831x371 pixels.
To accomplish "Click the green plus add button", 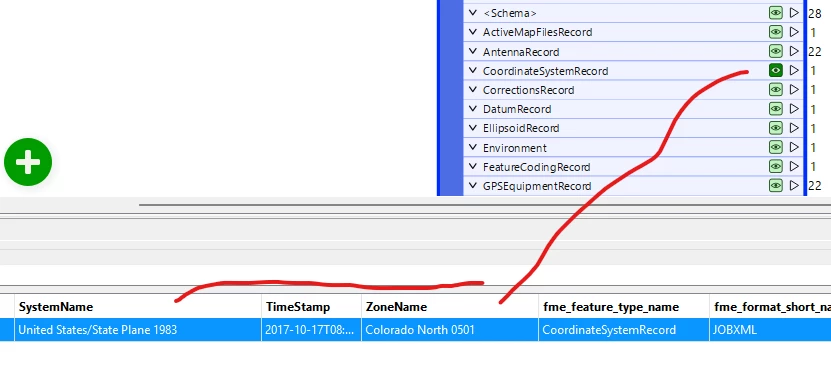I will pyautogui.click(x=28, y=162).
